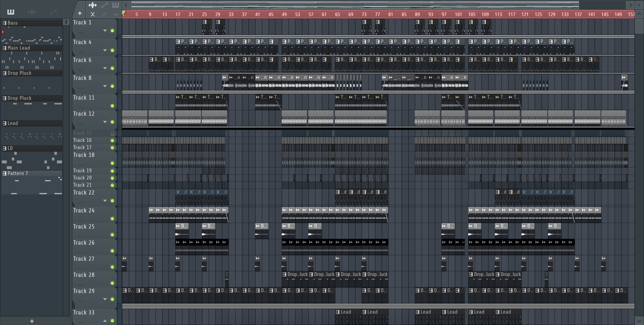This screenshot has width=644, height=325.
Task: Click the Track 18 header label
Action: pos(84,155)
